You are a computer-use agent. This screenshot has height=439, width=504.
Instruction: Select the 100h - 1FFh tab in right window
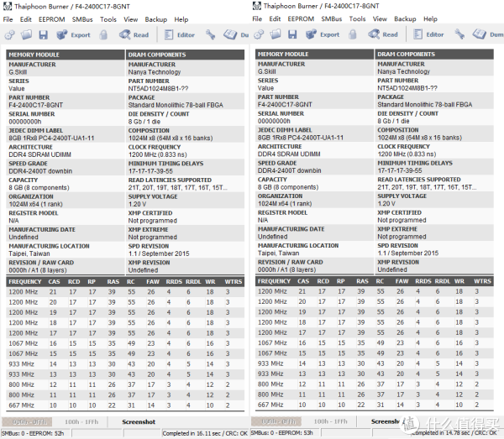[x=331, y=421]
